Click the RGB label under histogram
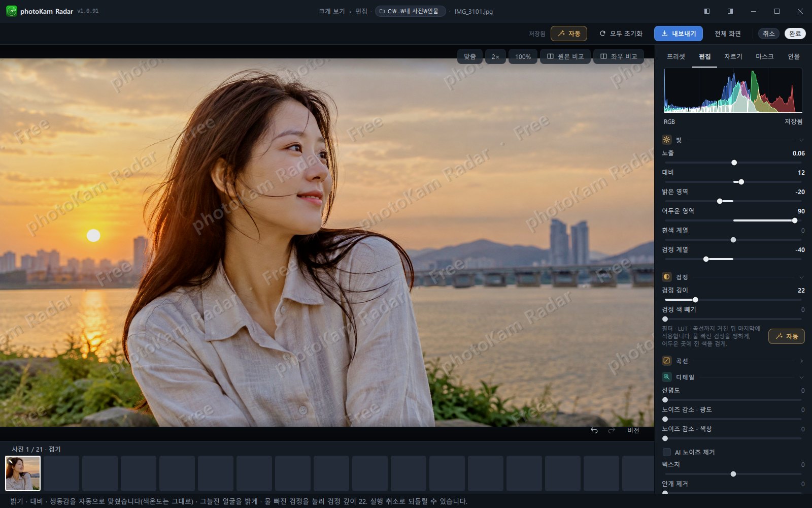812x508 pixels. click(669, 122)
